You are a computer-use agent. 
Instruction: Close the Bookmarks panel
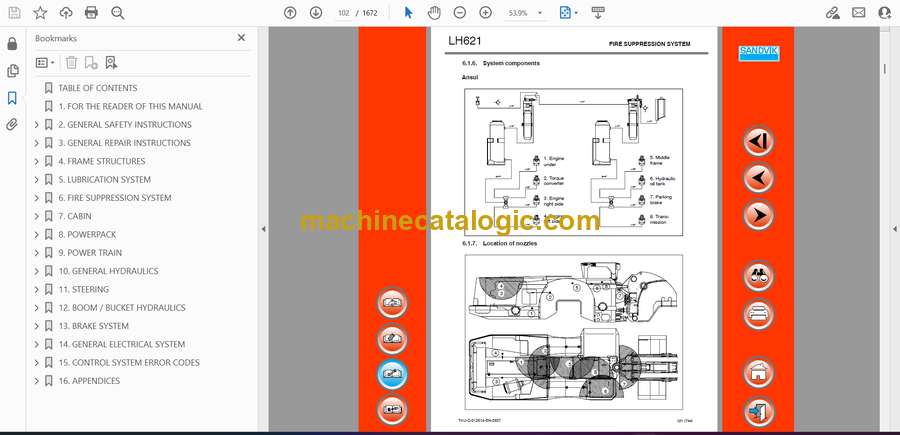coord(241,38)
